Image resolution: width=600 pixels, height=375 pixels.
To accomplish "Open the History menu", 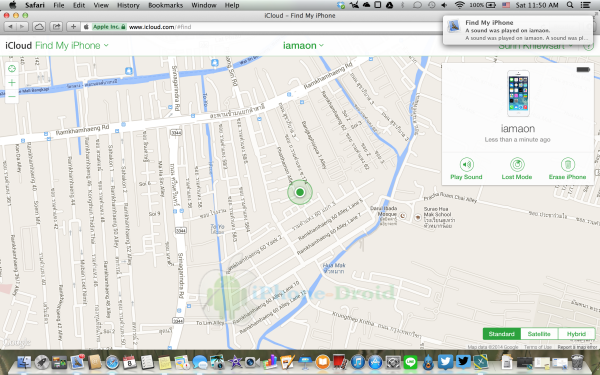I will click(128, 5).
